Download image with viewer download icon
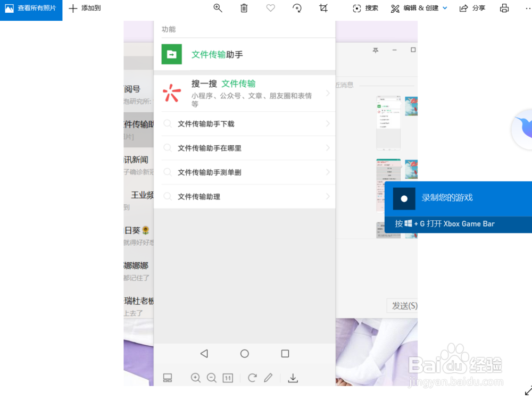 (x=293, y=378)
